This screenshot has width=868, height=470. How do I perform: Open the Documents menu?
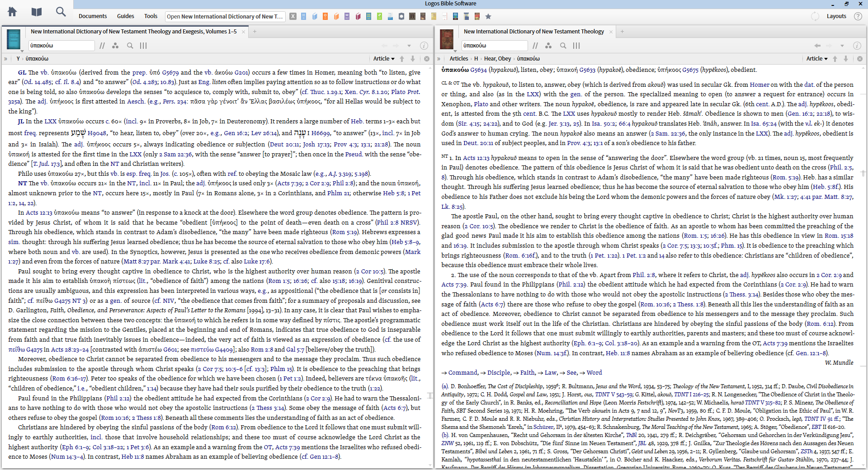(93, 16)
